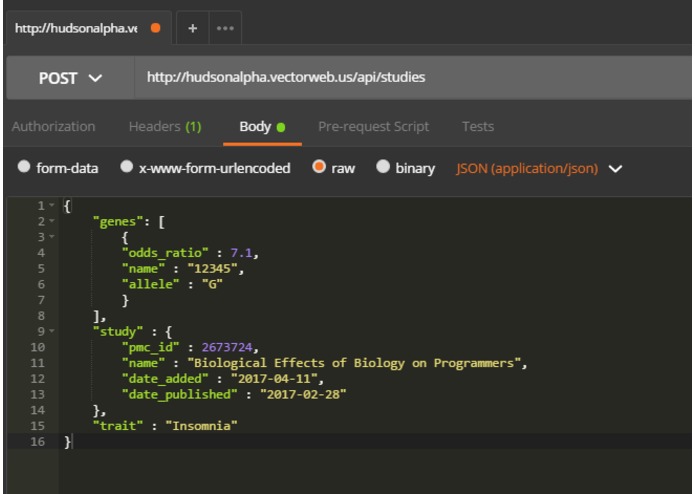Open the Tests tab
695x494 pixels.
tap(478, 127)
